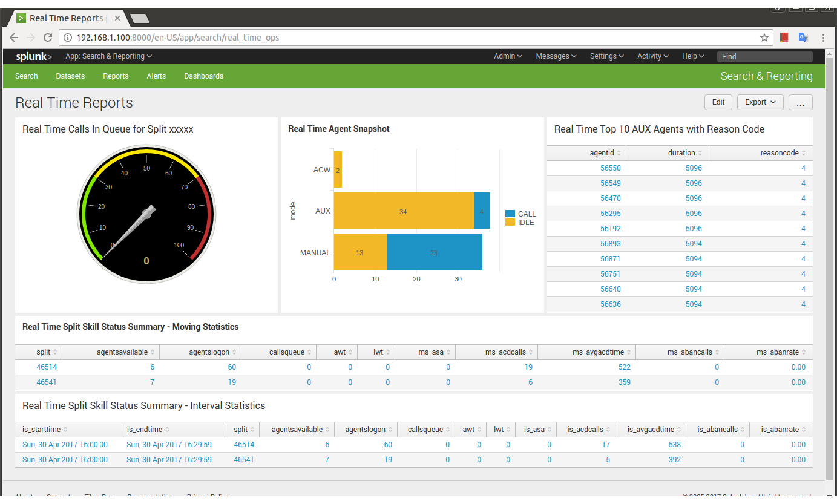Sort table by agentid column arrows

621,153
